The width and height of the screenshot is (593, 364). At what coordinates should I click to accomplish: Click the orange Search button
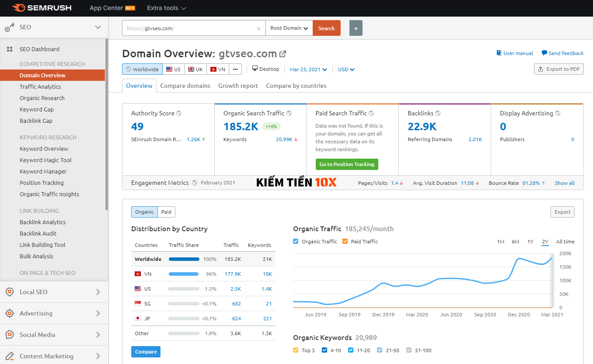pyautogui.click(x=327, y=28)
